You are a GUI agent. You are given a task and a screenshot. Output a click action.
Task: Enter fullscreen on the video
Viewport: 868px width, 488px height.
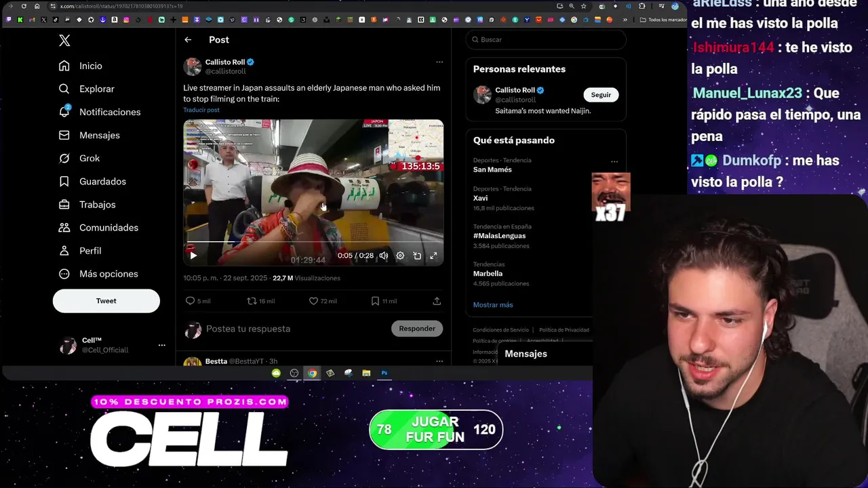[x=433, y=256]
